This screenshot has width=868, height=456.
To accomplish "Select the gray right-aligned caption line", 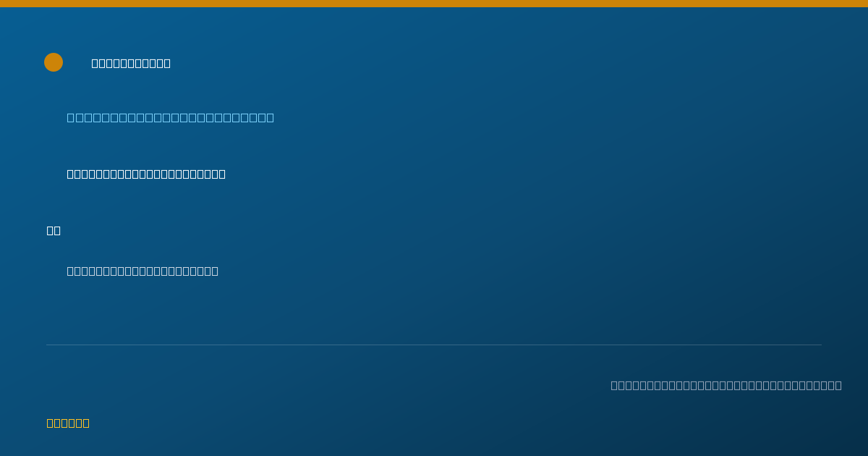I will click(x=726, y=385).
